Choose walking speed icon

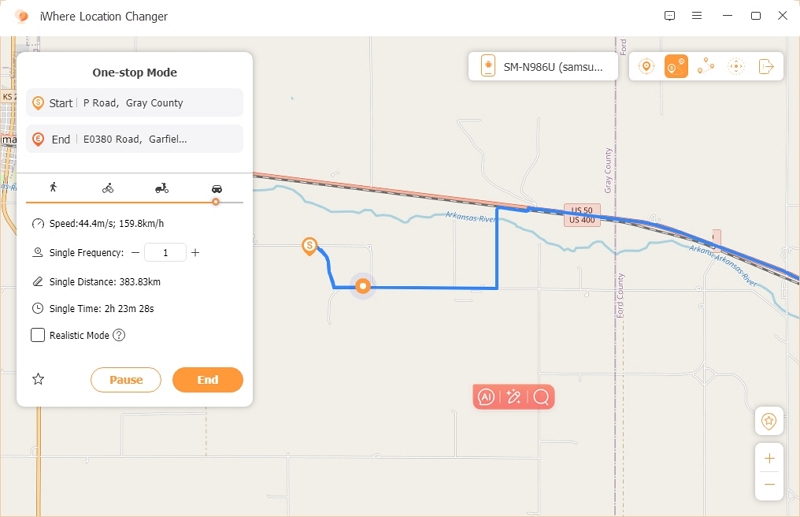53,187
